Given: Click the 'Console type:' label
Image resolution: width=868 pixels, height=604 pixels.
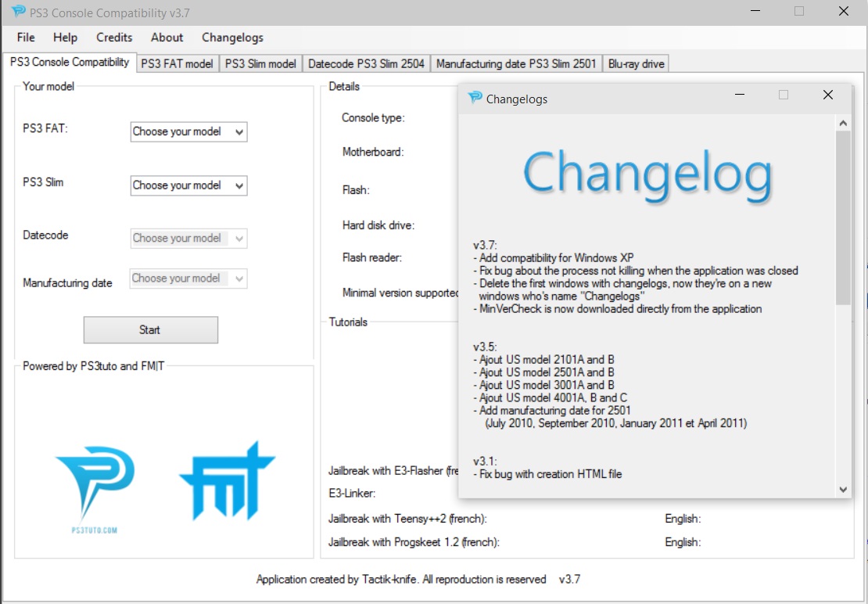Looking at the screenshot, I should [373, 118].
